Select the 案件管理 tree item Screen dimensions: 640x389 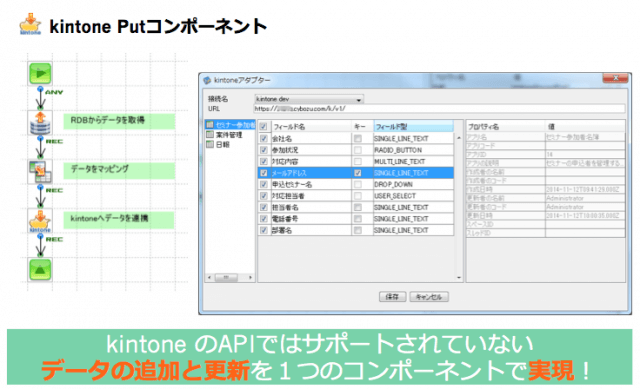(229, 135)
